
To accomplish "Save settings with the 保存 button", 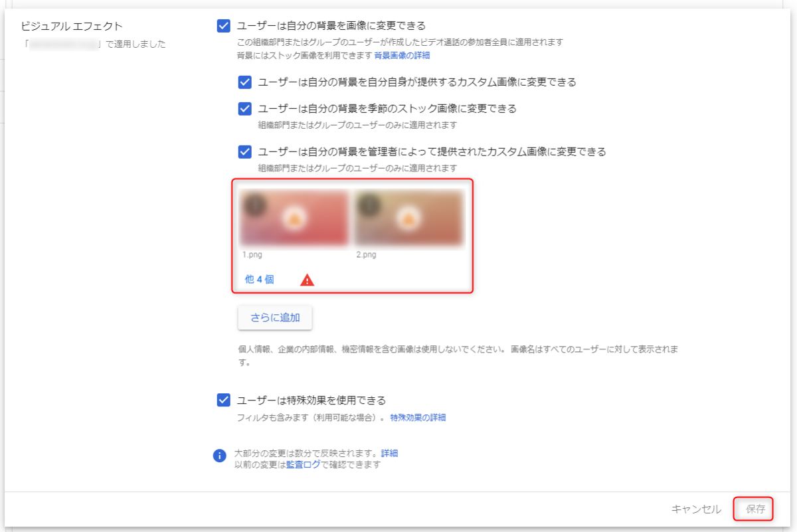I will click(755, 509).
